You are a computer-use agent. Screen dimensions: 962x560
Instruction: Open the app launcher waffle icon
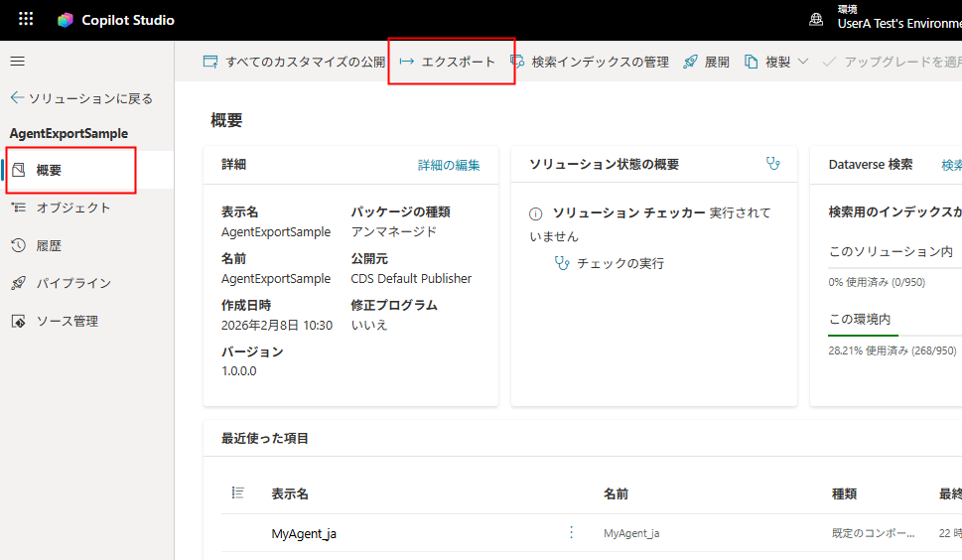[26, 20]
